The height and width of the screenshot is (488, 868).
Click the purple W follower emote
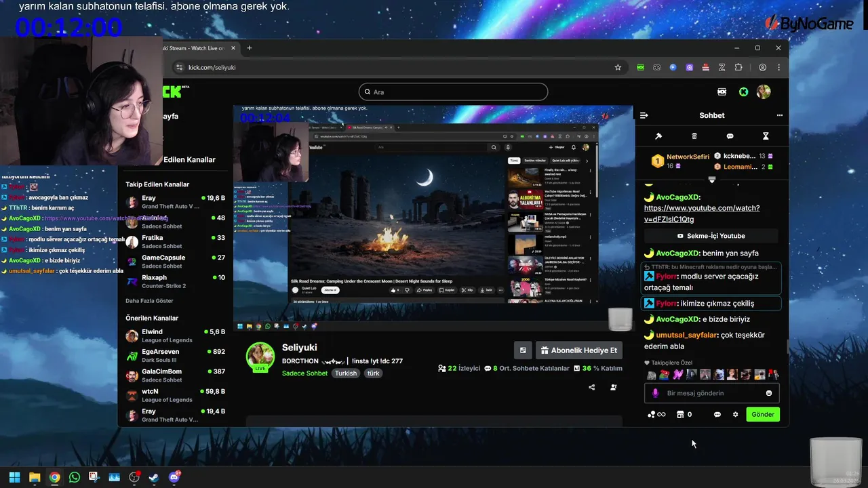pos(677,375)
